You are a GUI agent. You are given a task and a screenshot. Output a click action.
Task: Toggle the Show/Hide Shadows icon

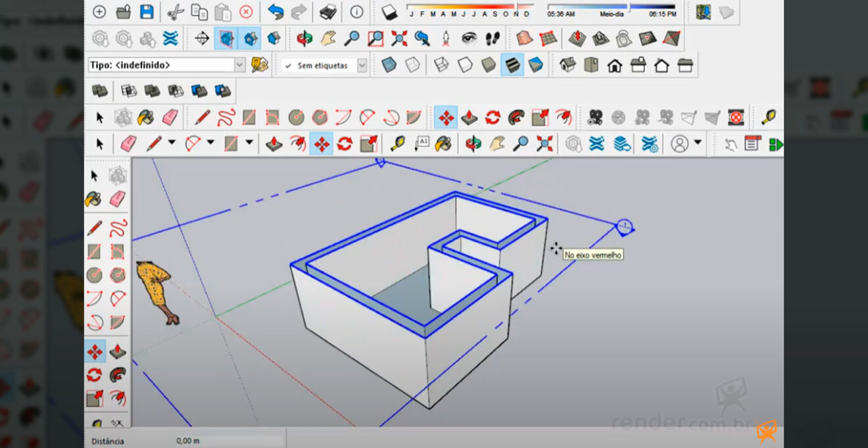pyautogui.click(x=389, y=11)
